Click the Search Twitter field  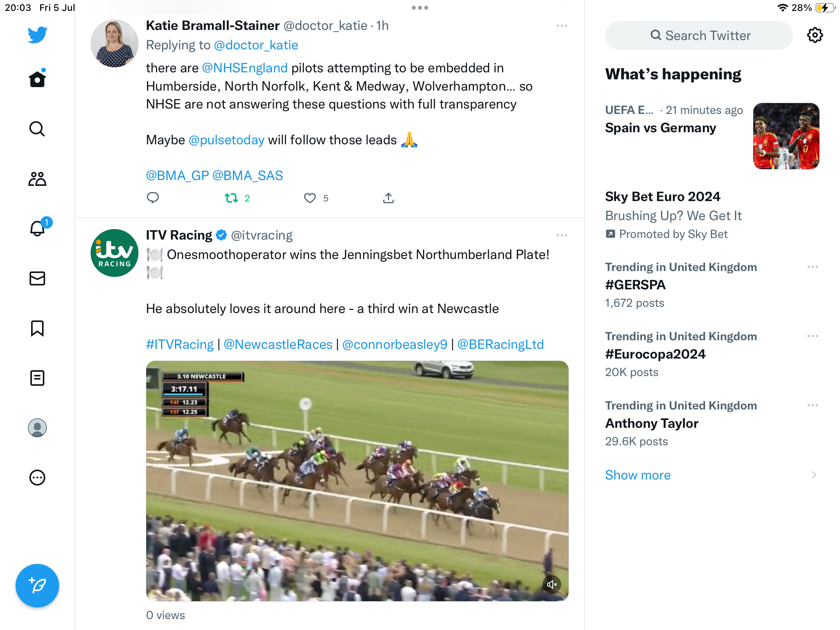[699, 35]
